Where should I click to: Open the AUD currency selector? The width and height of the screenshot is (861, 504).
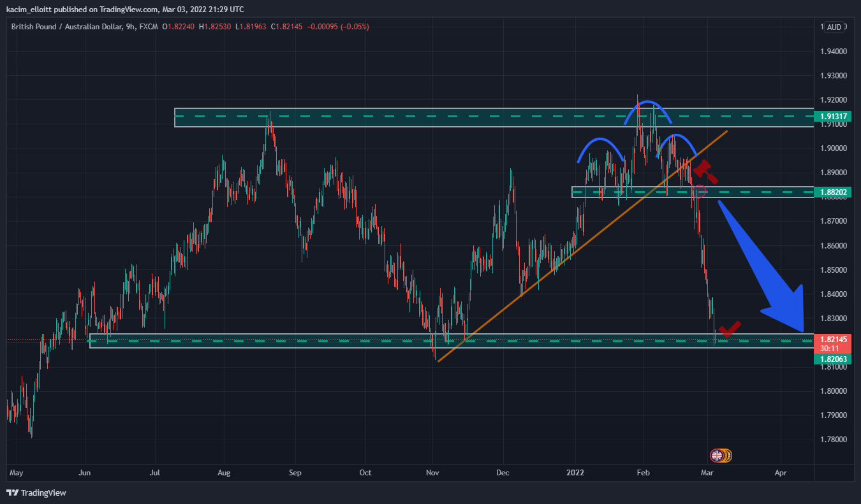[x=834, y=27]
